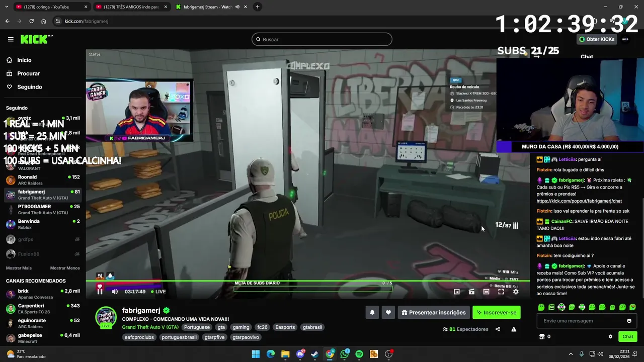This screenshot has height=362, width=644.
Task: Open Grand Theft Auto V (GTA) category link
Action: point(150,327)
